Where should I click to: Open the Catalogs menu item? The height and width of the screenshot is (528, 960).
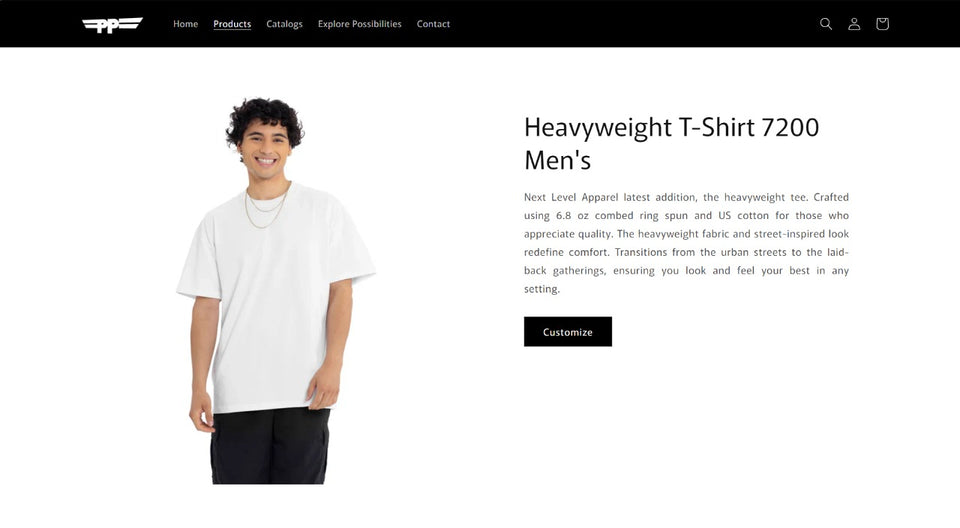(x=284, y=24)
